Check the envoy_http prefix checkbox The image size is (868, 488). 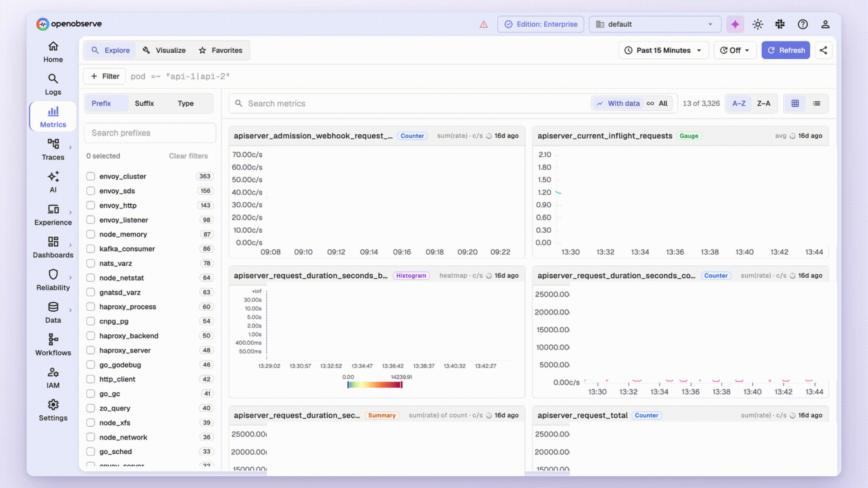coord(90,205)
